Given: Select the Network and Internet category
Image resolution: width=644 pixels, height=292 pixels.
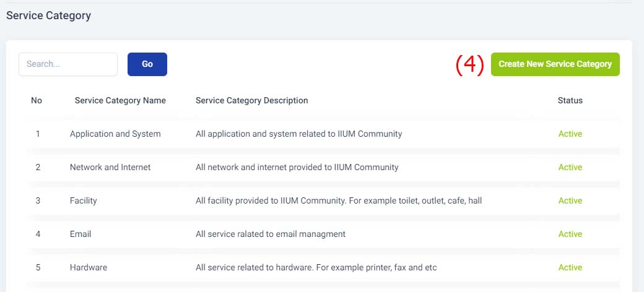Looking at the screenshot, I should [110, 167].
